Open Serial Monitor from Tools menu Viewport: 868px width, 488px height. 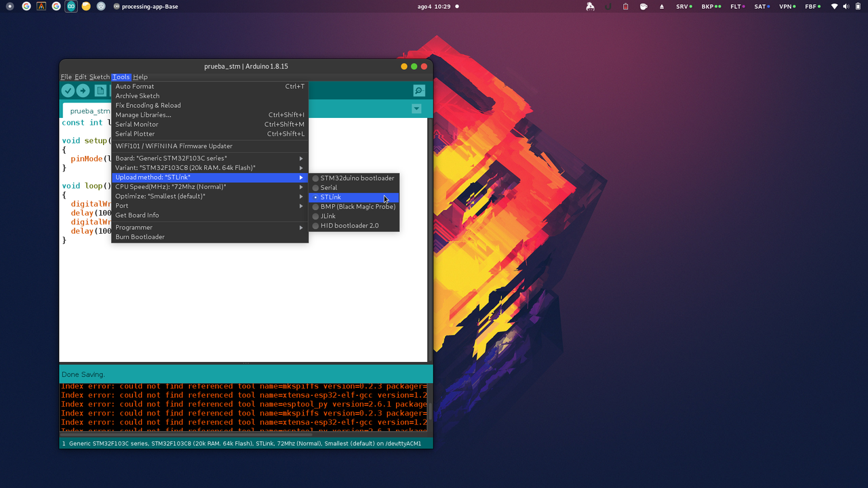(x=210, y=125)
